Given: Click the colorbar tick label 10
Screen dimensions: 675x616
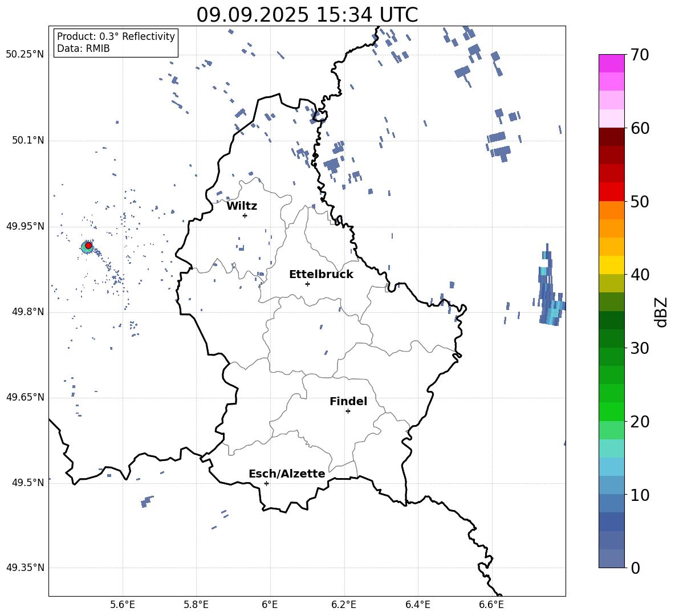Looking at the screenshot, I should 640,495.
